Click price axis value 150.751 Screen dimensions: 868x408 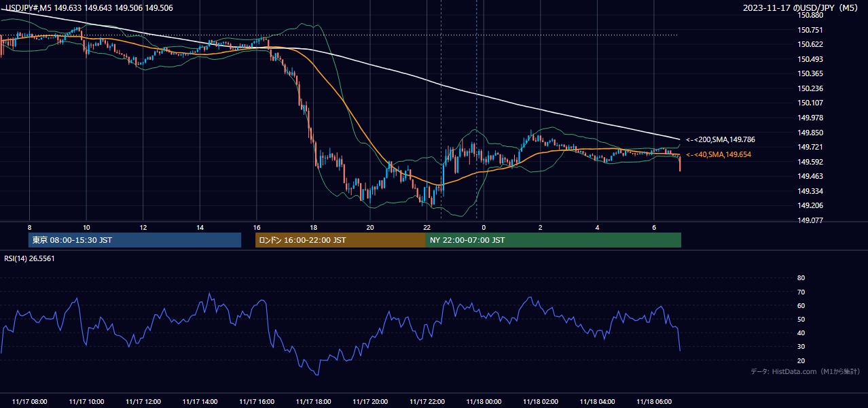[810, 30]
